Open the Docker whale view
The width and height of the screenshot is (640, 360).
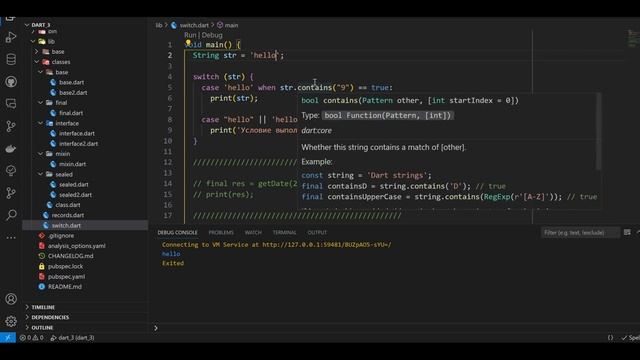(11, 149)
